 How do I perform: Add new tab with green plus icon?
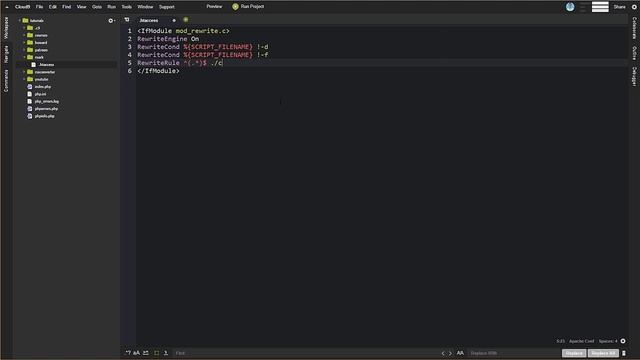pyautogui.click(x=186, y=20)
